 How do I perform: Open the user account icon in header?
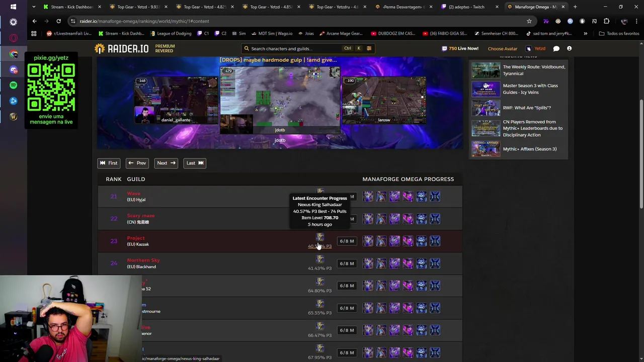coord(569,48)
